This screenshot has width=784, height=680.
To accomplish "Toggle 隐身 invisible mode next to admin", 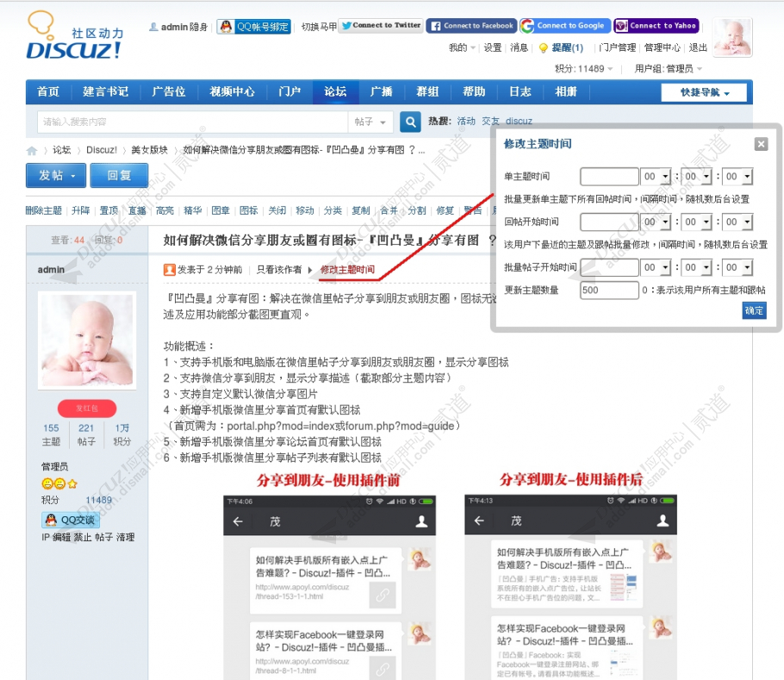I will click(198, 26).
